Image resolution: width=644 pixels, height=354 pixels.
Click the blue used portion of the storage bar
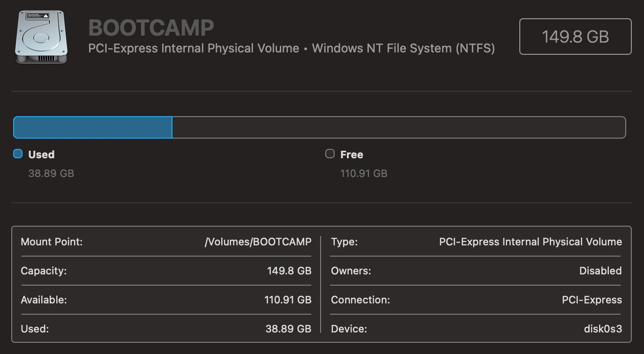[x=93, y=127]
